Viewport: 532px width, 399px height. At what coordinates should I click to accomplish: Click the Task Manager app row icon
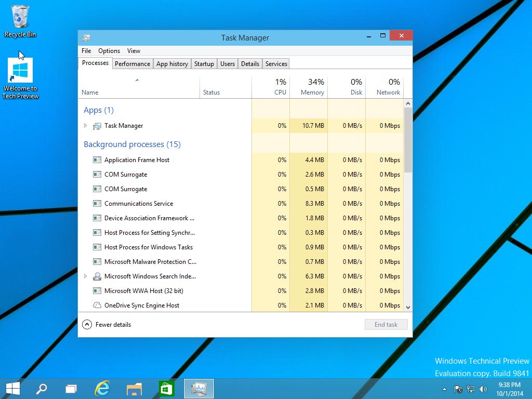pyautogui.click(x=97, y=126)
